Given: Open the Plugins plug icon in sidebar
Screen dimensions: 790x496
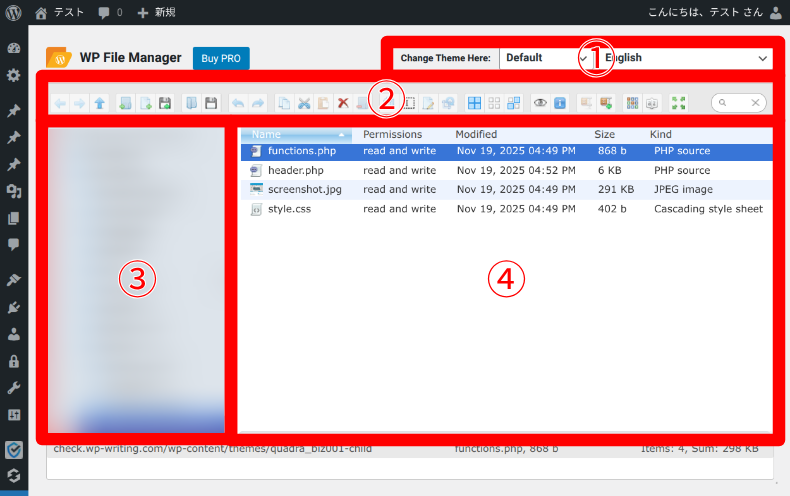Looking at the screenshot, I should 14,307.
